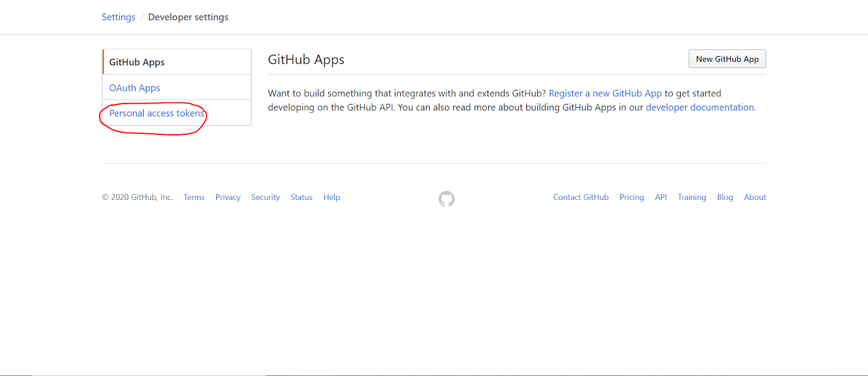Select GitHub Apps in the sidebar
The image size is (868, 376).
pyautogui.click(x=177, y=62)
